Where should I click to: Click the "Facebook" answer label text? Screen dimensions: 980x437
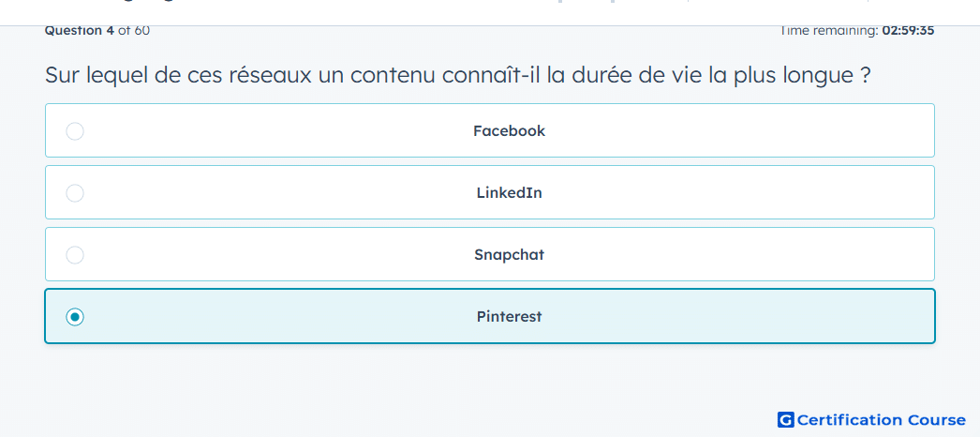pyautogui.click(x=509, y=131)
